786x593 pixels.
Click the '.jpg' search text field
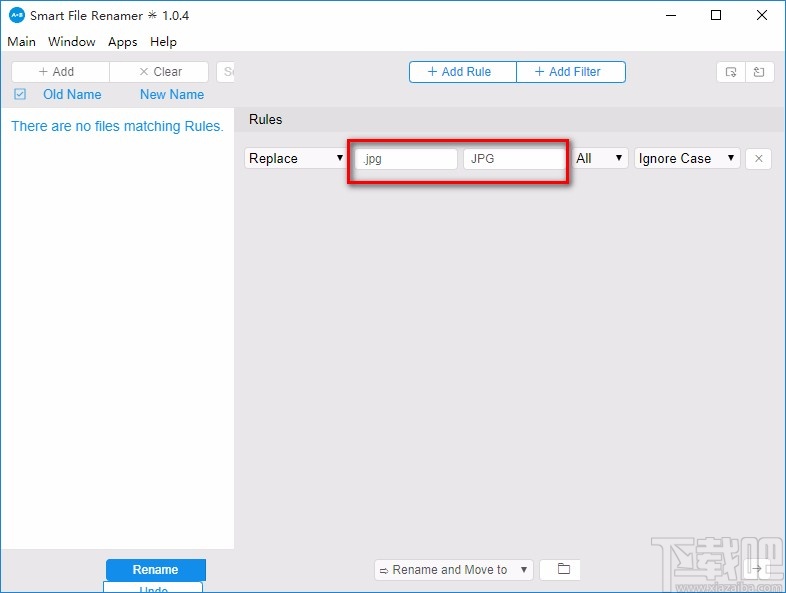406,159
